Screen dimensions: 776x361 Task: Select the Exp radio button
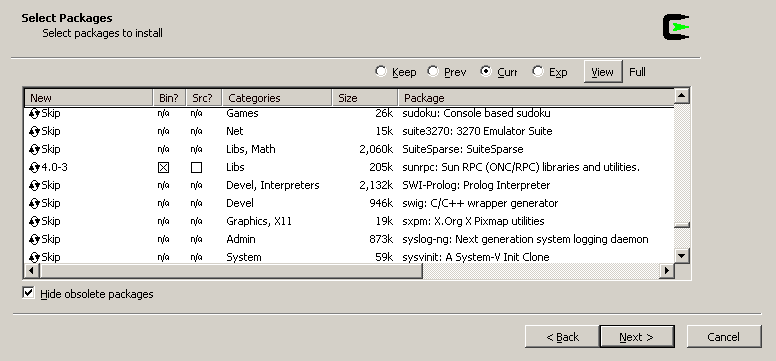(538, 71)
